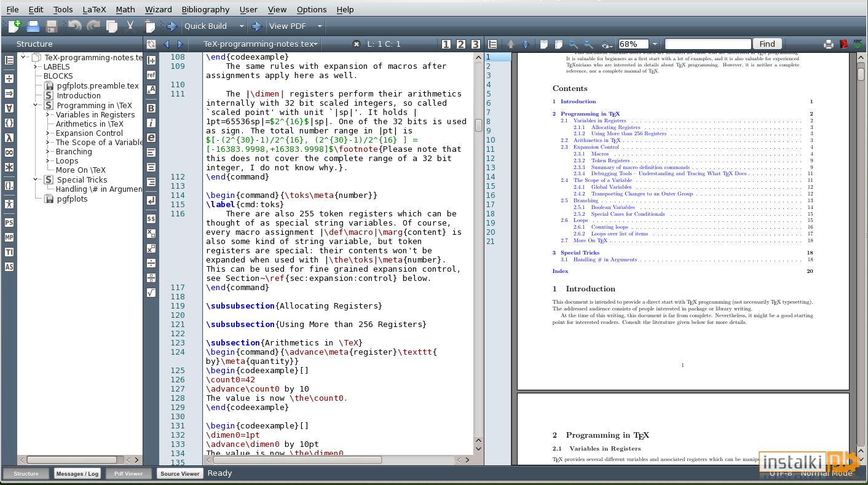Toggle the Messages / Log panel

[x=77, y=473]
